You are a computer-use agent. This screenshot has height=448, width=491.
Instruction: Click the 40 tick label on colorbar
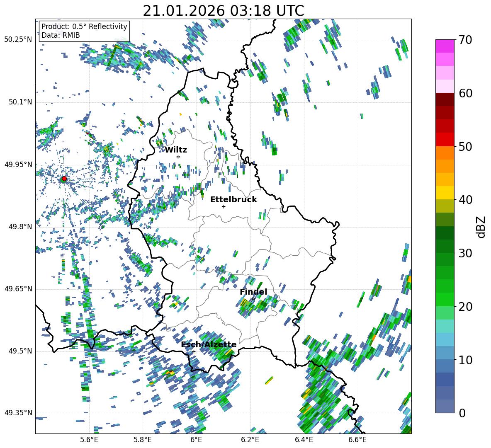click(465, 200)
